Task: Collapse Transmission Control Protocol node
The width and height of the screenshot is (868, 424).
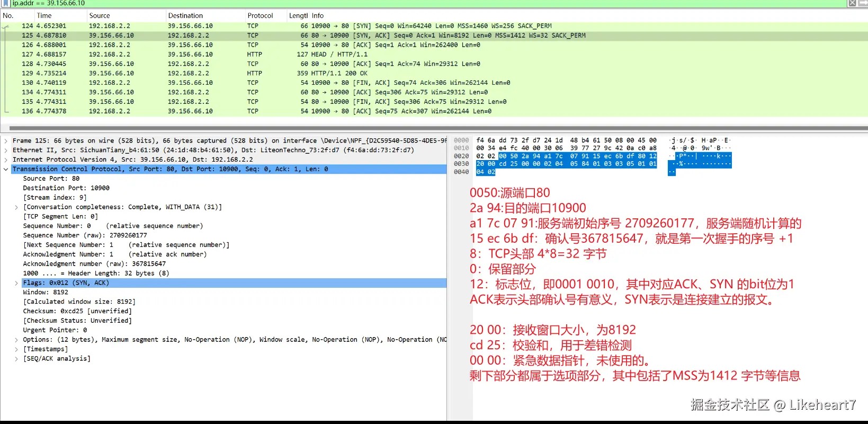Action: pyautogui.click(x=6, y=169)
